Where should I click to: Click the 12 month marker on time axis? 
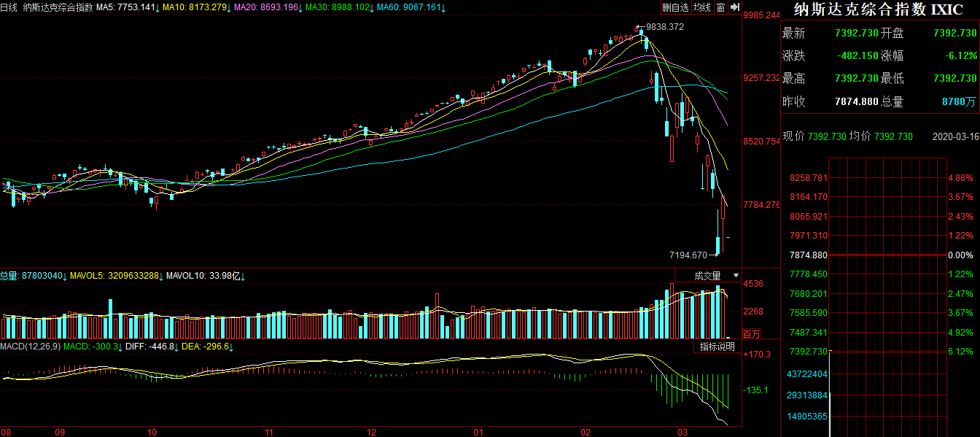click(370, 432)
